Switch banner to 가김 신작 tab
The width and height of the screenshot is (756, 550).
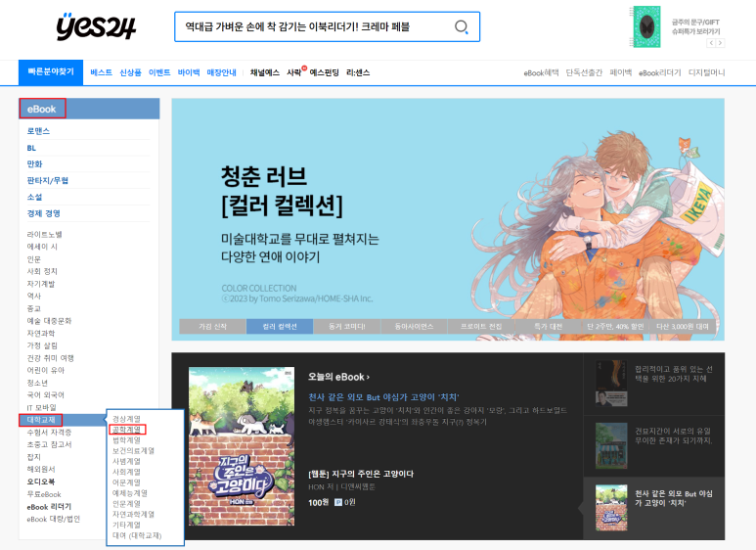tap(212, 326)
